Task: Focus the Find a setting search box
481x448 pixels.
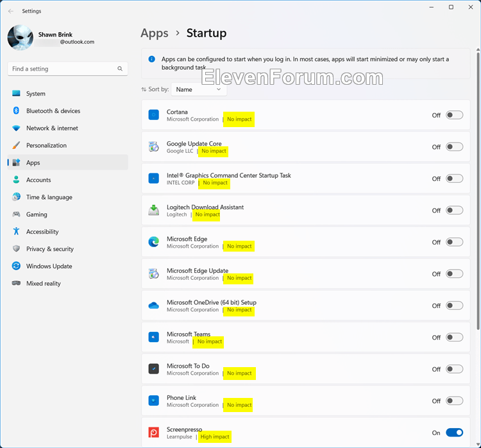Action: click(67, 69)
